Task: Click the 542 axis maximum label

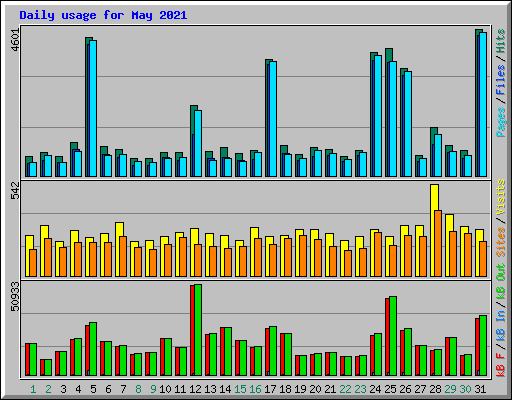Action: tap(15, 190)
